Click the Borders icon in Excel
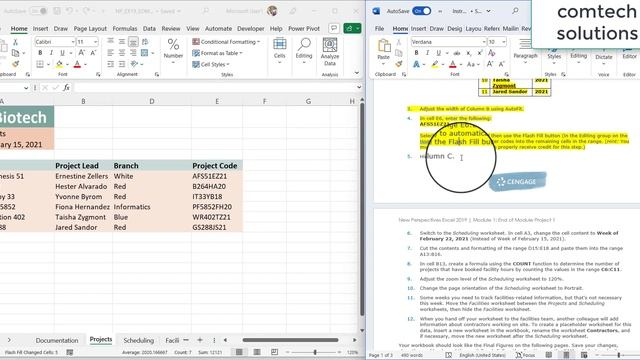Viewport: 640px width, 360px height. [x=40, y=64]
